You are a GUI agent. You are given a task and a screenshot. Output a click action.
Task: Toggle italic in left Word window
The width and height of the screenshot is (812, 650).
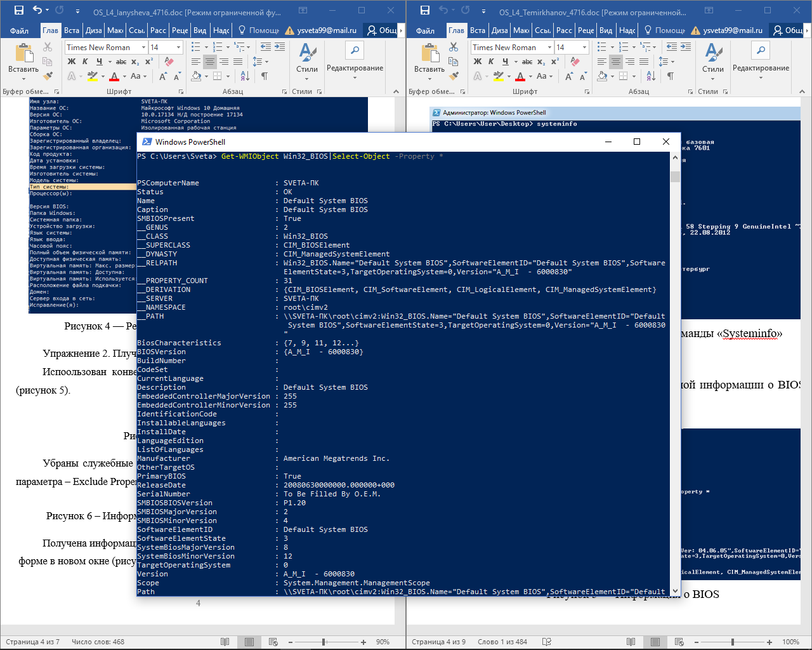point(85,62)
